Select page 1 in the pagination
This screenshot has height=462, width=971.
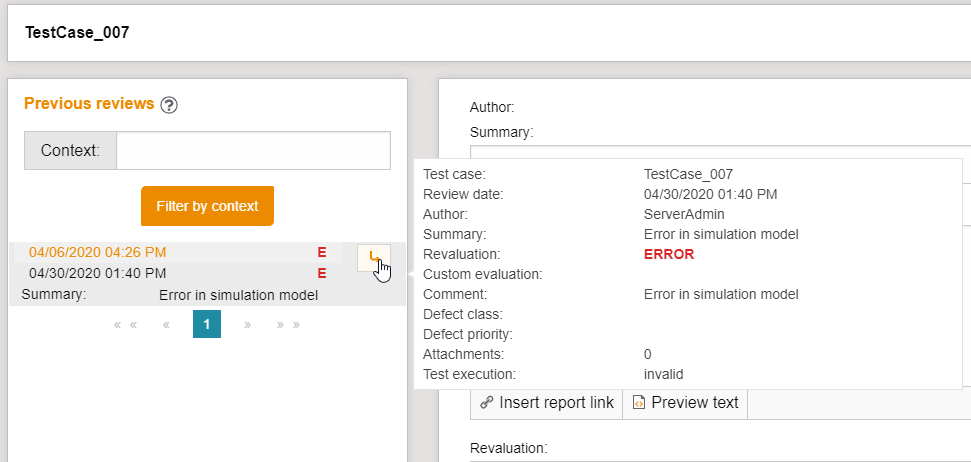pos(207,324)
